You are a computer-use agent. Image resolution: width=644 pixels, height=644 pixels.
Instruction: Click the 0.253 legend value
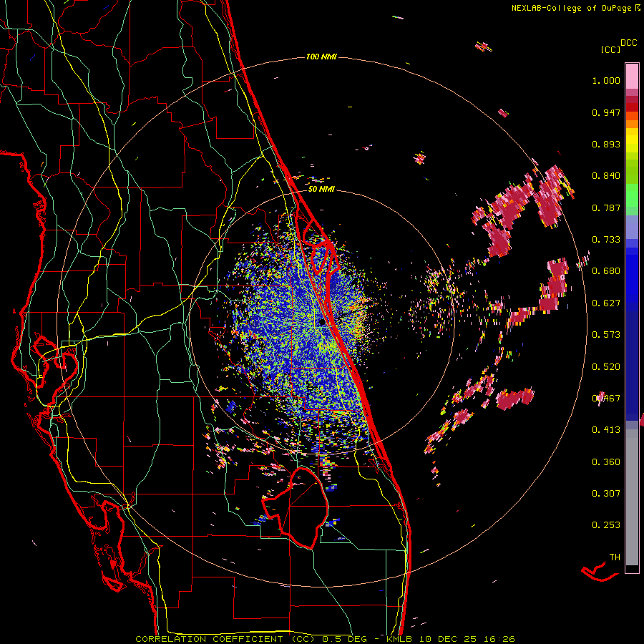[606, 525]
